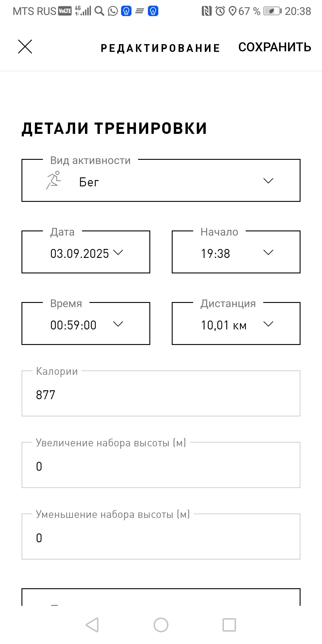Close the editing screen with X icon
The height and width of the screenshot is (644, 322).
(25, 47)
